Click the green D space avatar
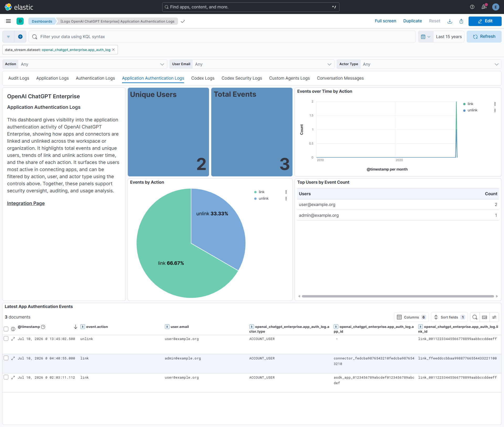Viewport: 504px width, 427px height. (x=20, y=21)
